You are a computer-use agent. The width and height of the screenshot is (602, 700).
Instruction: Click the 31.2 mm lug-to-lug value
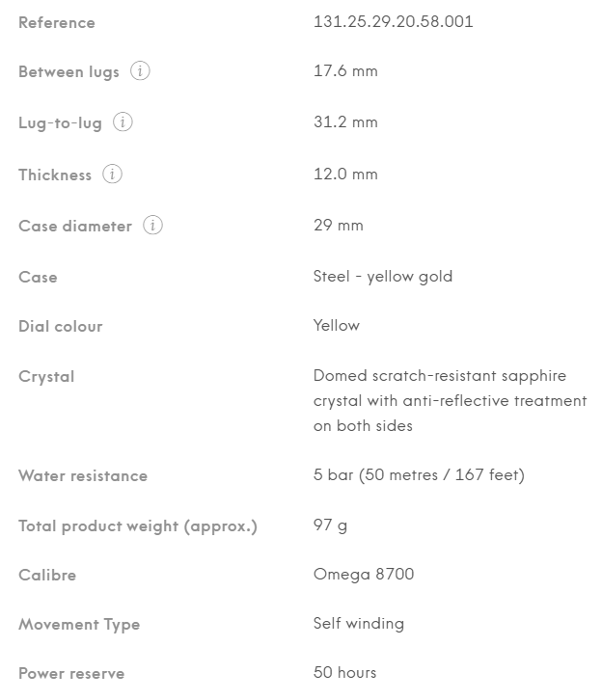pos(345,122)
